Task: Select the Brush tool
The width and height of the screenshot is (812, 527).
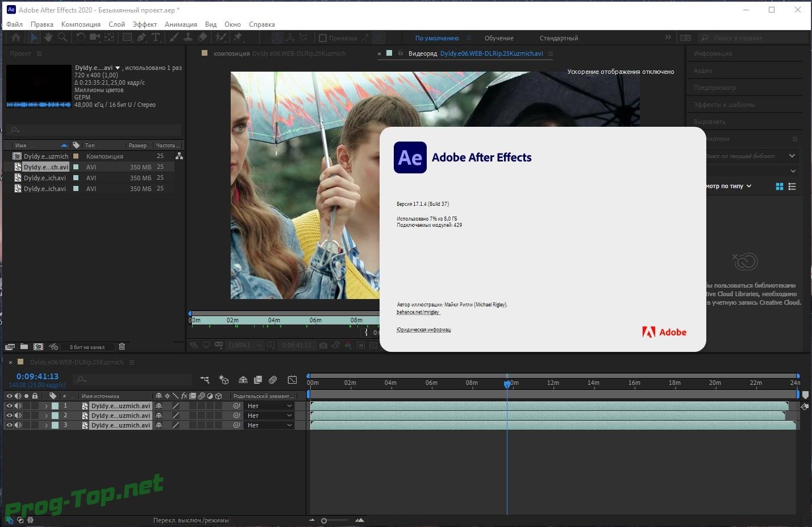Action: 174,38
